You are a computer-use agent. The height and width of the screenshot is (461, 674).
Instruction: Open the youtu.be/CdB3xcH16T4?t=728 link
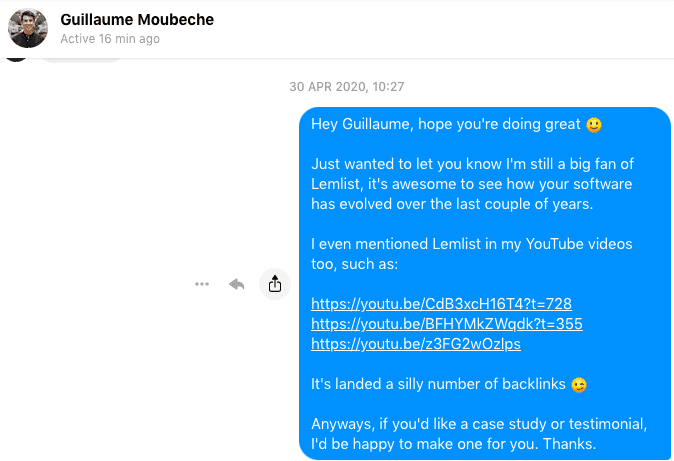(x=441, y=304)
